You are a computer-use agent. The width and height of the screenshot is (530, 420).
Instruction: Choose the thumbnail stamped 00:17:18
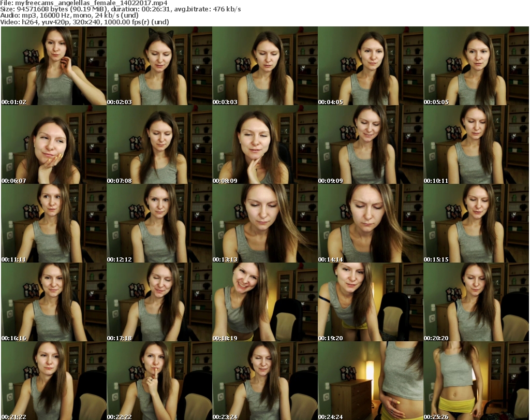[x=159, y=302]
